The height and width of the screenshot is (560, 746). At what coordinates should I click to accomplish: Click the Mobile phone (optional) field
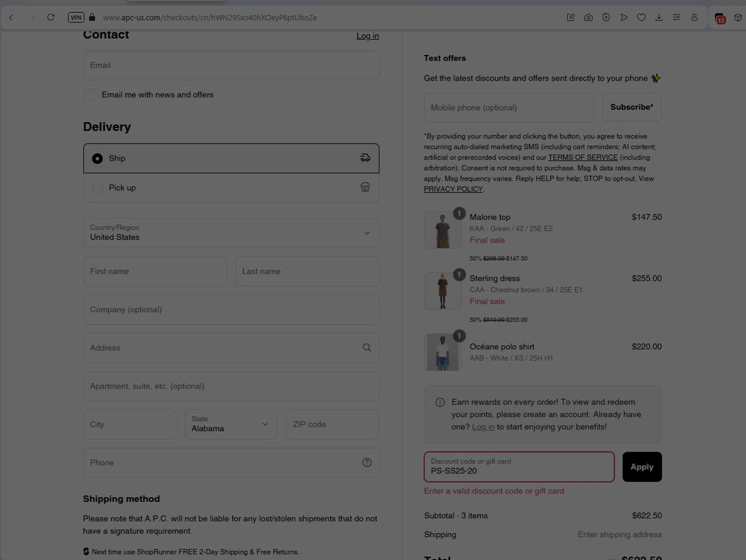point(509,107)
